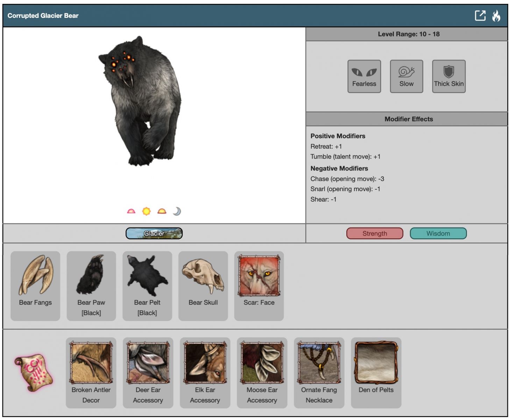
Task: Open the Glacier biome tag
Action: click(x=154, y=233)
